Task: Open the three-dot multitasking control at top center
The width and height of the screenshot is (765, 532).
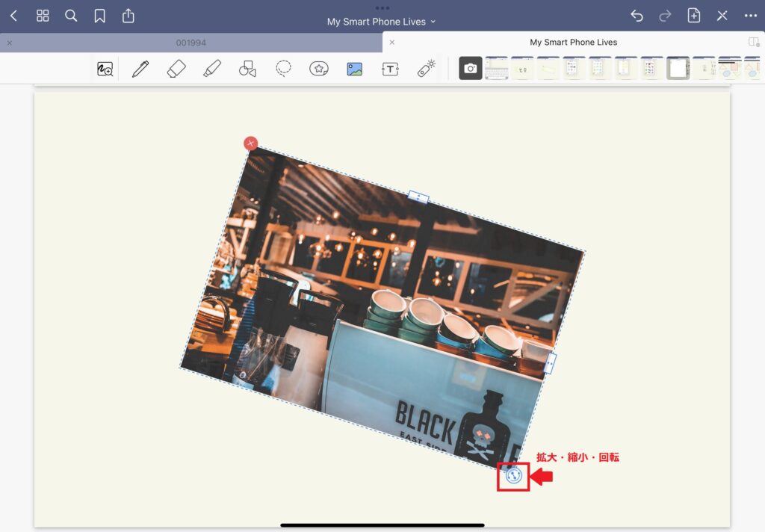Action: pyautogui.click(x=382, y=7)
